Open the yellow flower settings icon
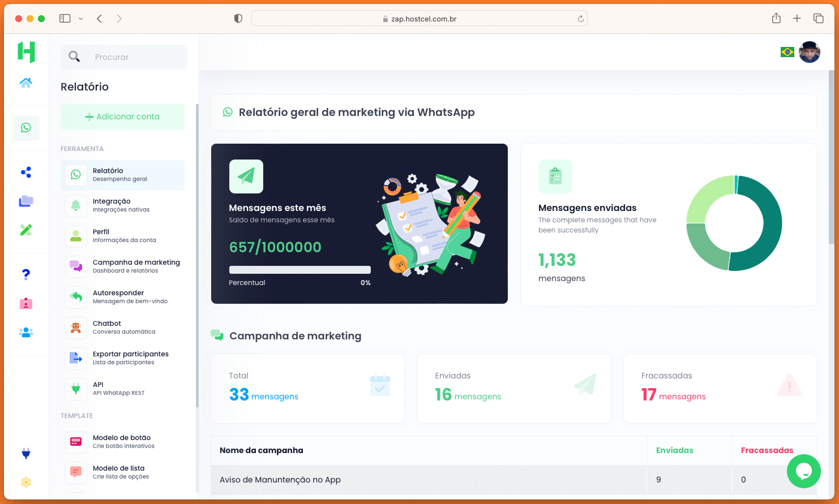 tap(26, 482)
